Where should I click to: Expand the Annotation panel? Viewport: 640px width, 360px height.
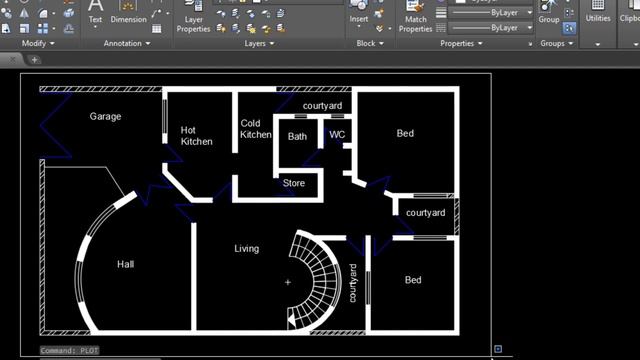point(127,43)
